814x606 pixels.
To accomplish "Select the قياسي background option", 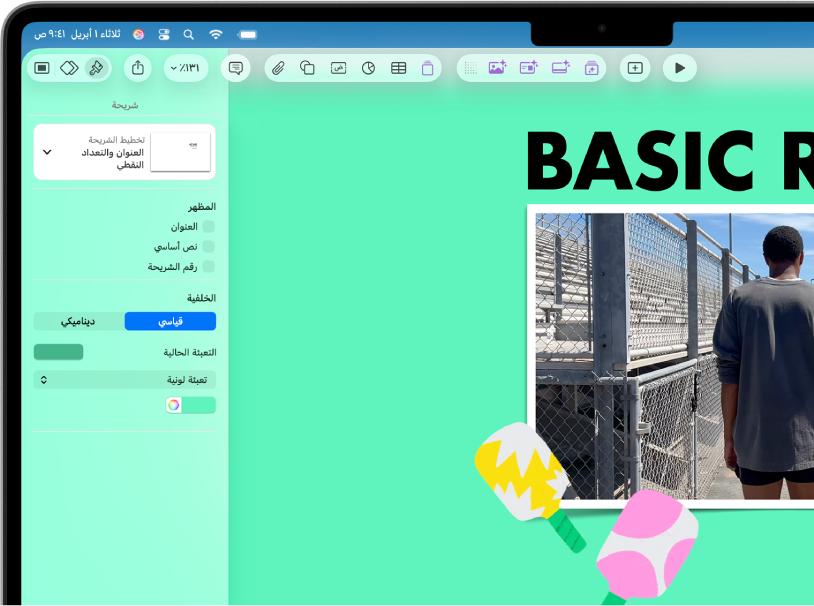I will tap(170, 321).
